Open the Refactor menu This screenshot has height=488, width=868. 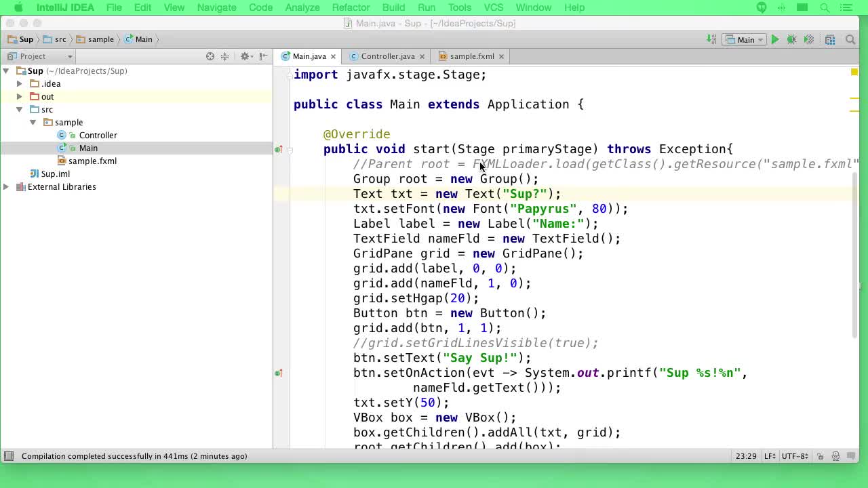[351, 7]
